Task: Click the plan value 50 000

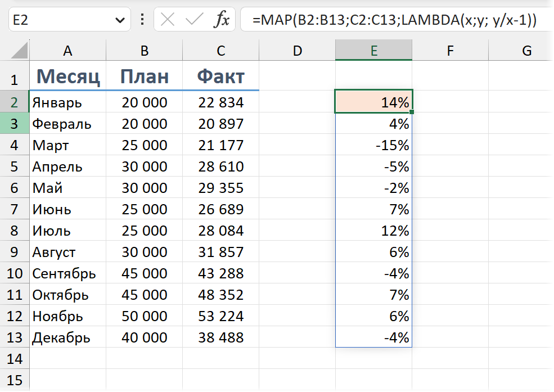Action: coord(144,316)
